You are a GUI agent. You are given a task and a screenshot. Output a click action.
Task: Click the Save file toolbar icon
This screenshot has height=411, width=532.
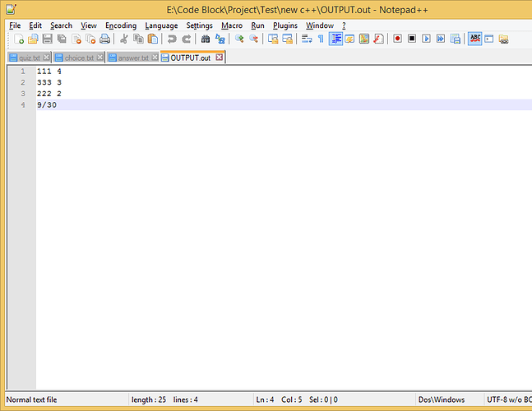(47, 39)
